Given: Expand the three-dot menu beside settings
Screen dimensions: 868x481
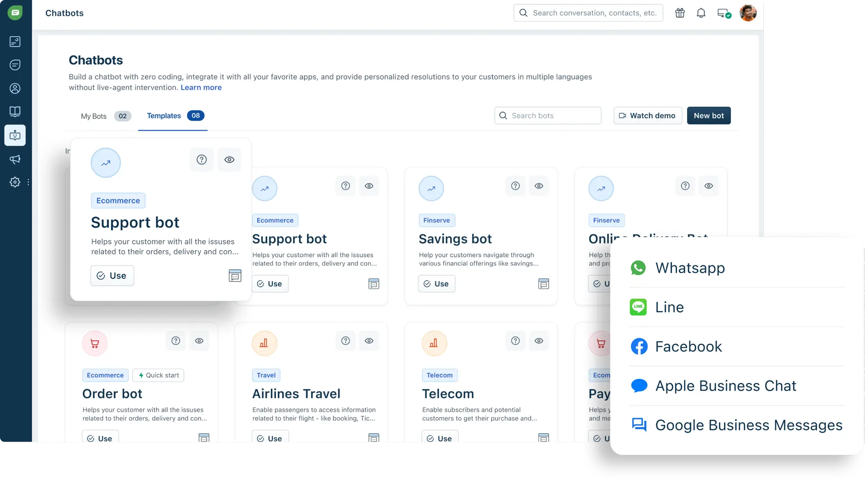Looking at the screenshot, I should (x=28, y=182).
